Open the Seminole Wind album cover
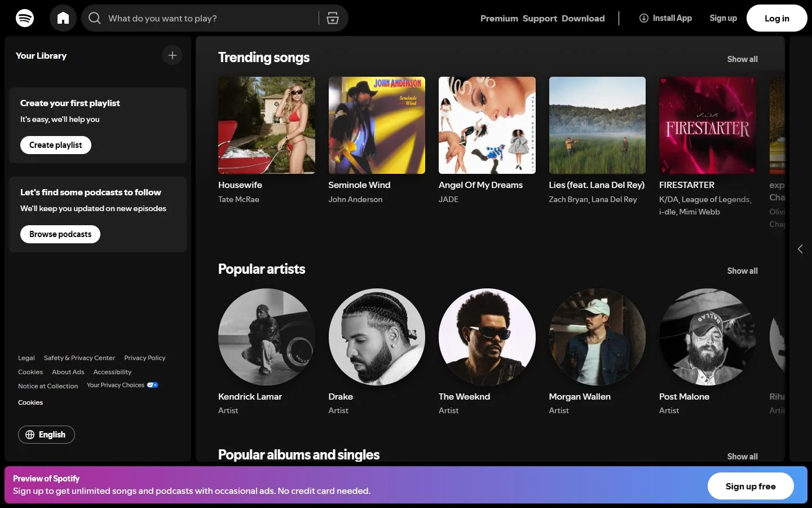 click(377, 125)
